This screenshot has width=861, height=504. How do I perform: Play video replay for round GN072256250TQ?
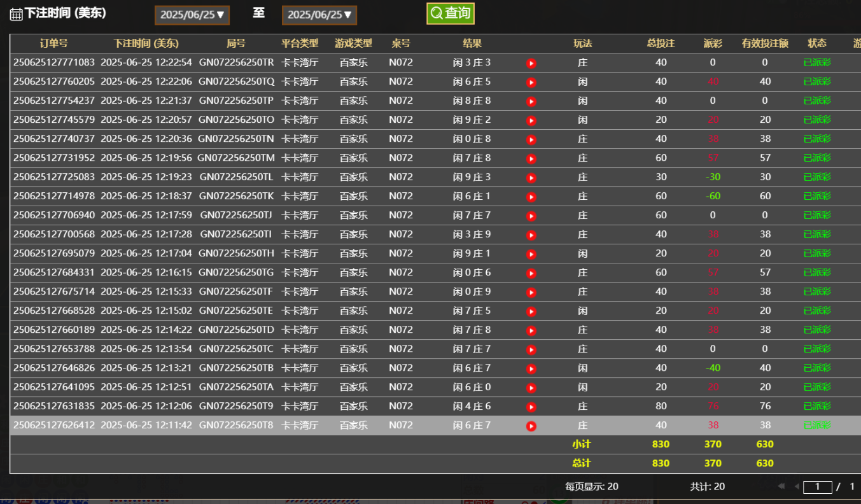[x=531, y=82]
